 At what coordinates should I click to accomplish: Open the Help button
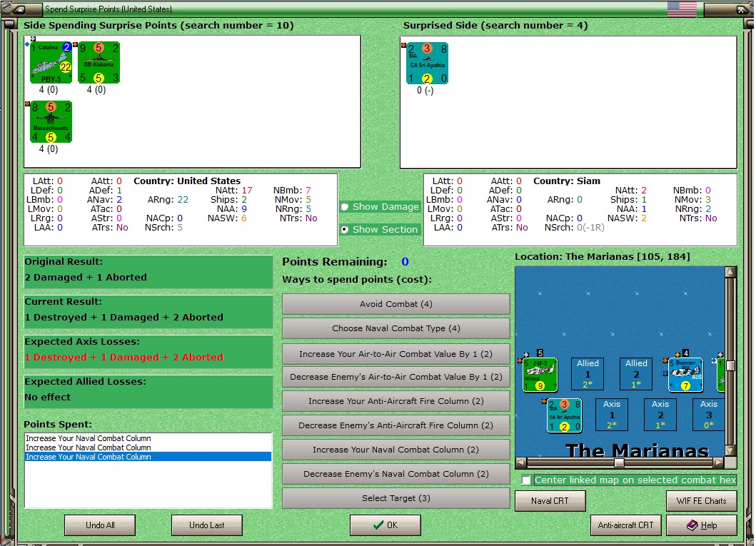[702, 525]
